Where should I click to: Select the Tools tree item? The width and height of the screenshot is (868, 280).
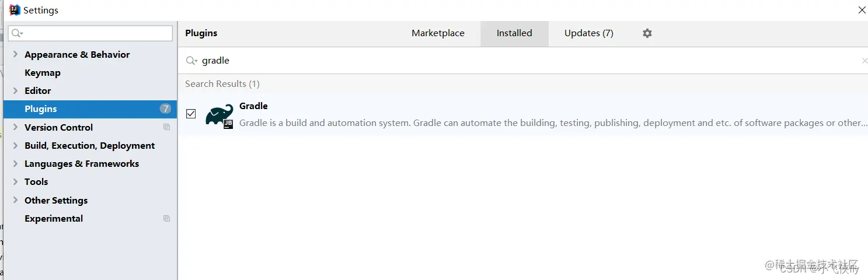pyautogui.click(x=36, y=182)
